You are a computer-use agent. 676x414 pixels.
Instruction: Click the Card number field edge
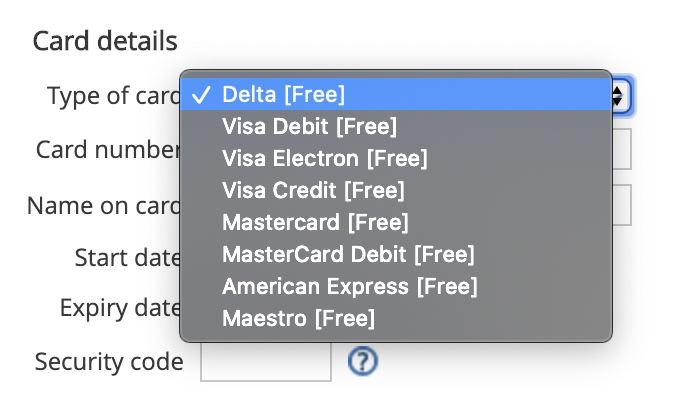622,149
